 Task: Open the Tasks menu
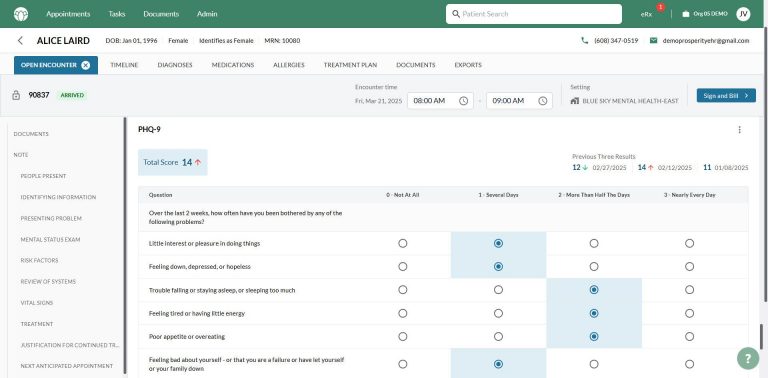117,14
